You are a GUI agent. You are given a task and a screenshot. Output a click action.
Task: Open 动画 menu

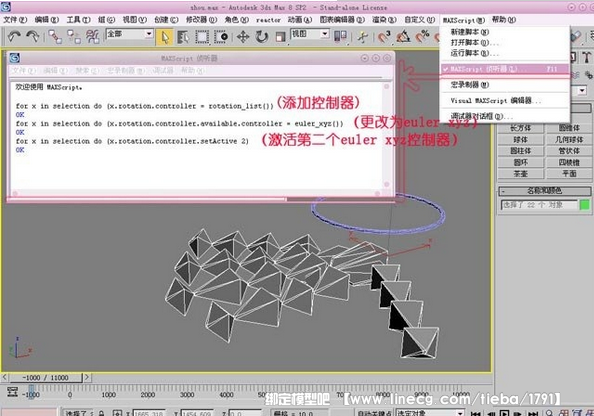click(300, 20)
